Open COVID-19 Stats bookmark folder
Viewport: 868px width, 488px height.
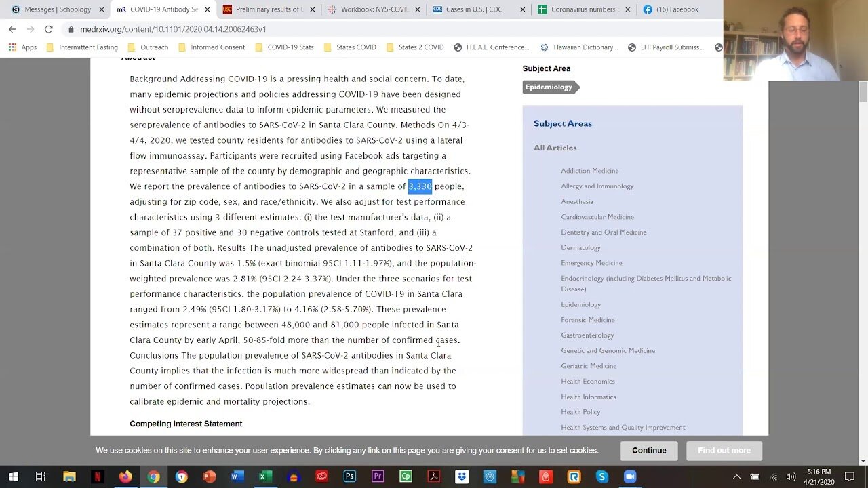point(284,47)
